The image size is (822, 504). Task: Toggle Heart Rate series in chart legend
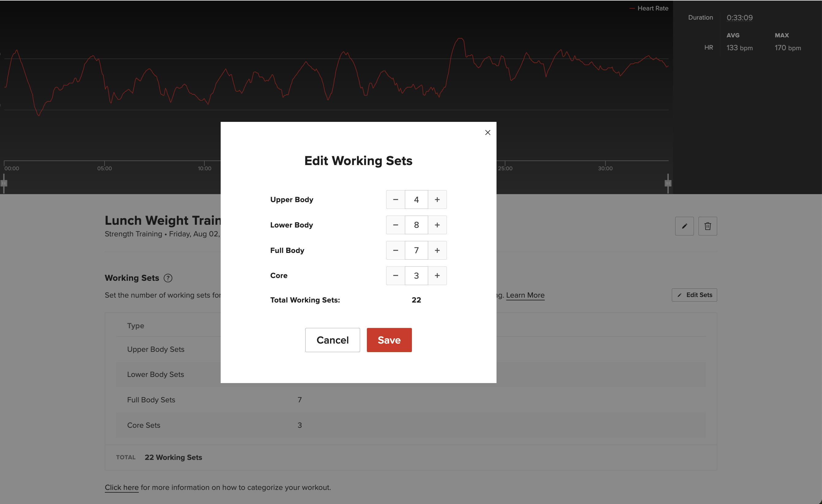[649, 8]
